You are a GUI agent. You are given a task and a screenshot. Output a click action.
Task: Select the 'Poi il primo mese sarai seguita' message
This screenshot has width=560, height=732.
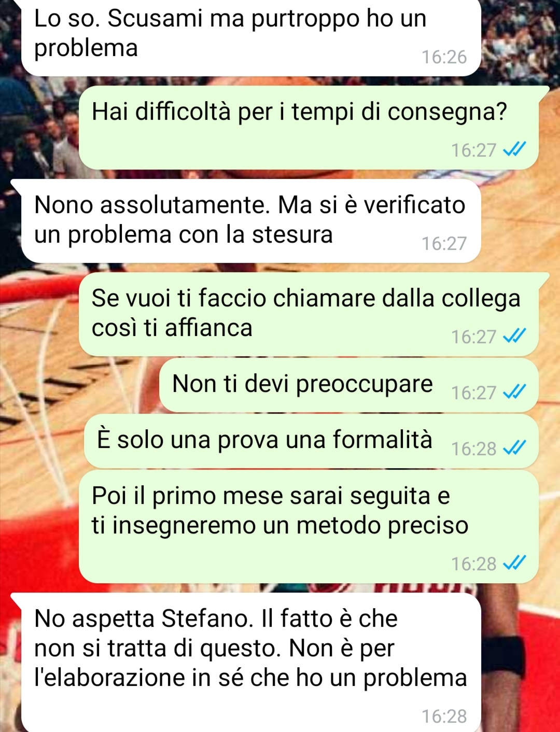309,526
